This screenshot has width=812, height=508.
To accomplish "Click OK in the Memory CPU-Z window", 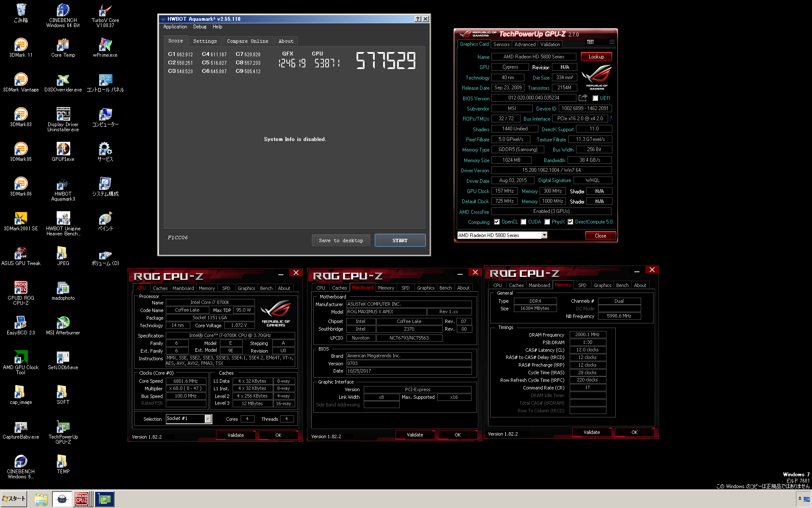I will click(x=634, y=432).
